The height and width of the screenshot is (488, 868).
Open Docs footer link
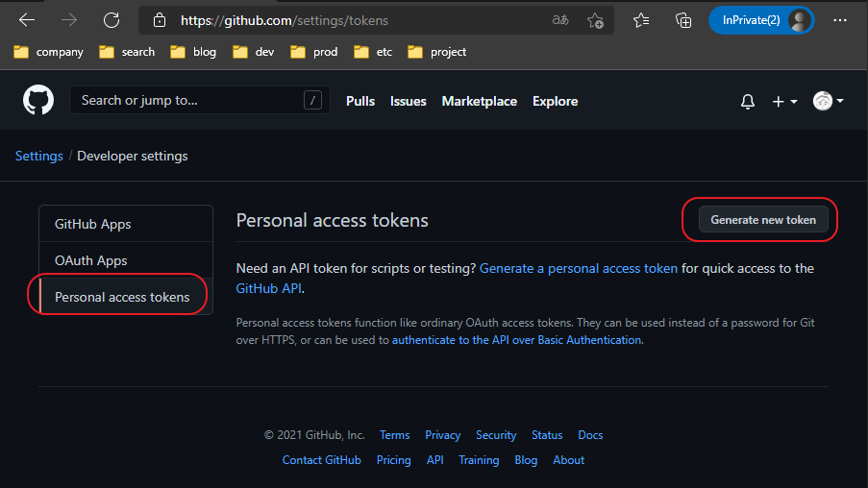[x=590, y=435]
